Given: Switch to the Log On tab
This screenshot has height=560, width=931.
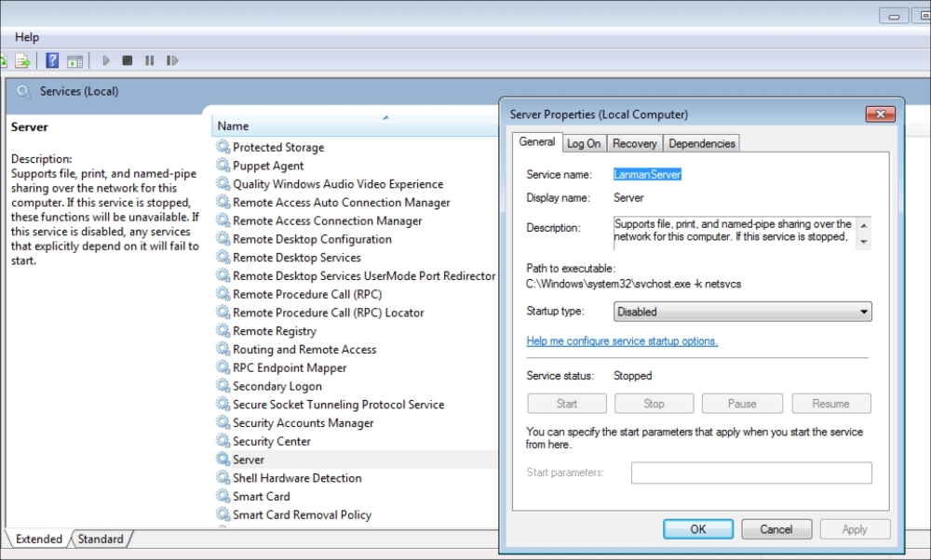Looking at the screenshot, I should point(584,143).
